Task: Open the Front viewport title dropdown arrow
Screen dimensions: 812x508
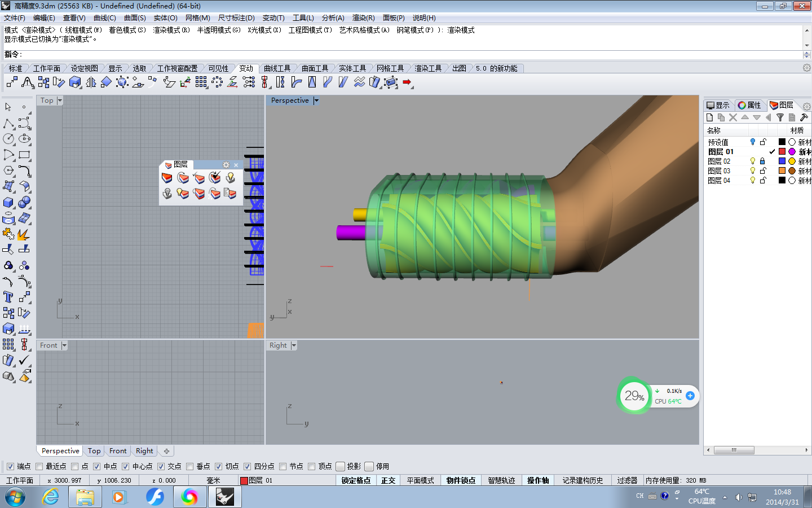Action: pos(64,345)
